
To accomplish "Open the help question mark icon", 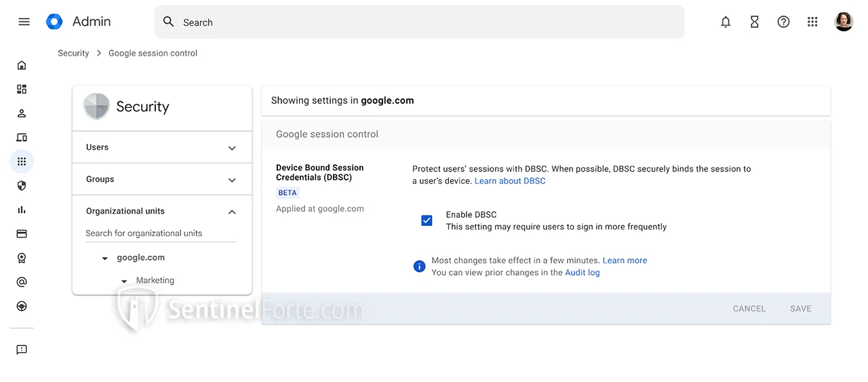I will tap(783, 22).
